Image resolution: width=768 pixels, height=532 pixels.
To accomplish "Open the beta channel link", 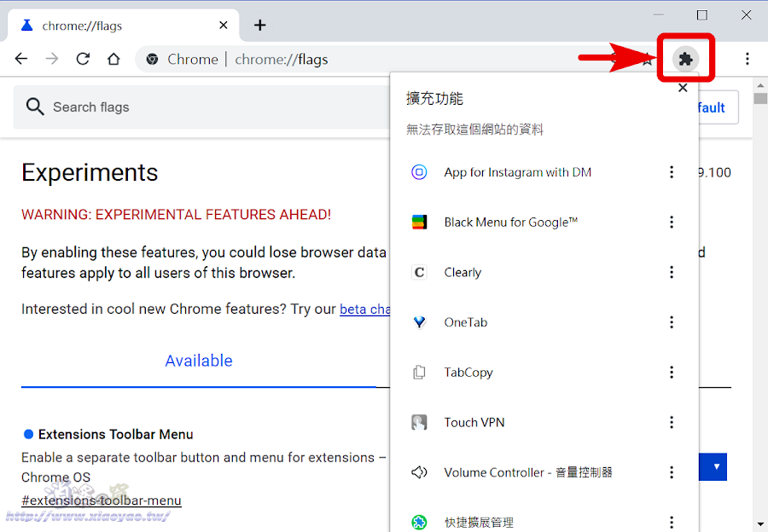I will [365, 309].
